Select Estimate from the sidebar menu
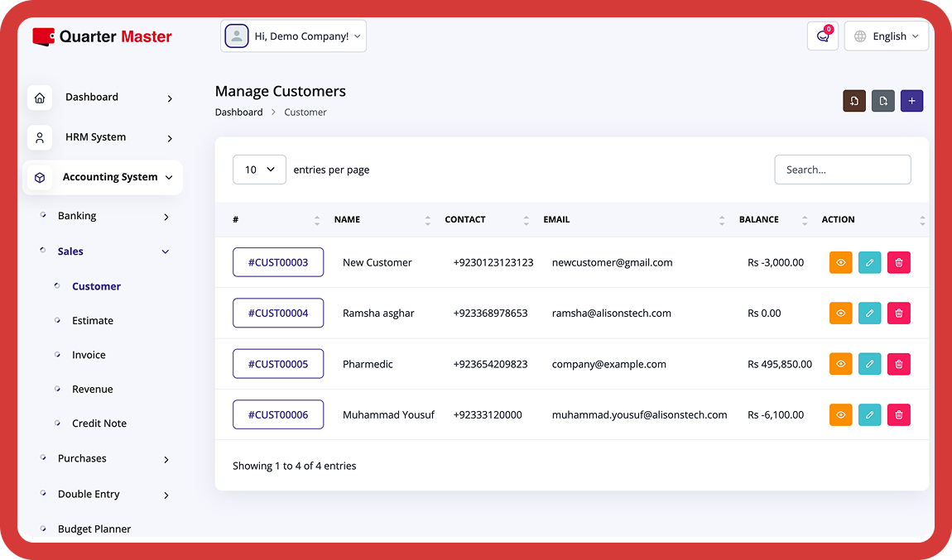Screen dimensions: 952x560 (93, 321)
